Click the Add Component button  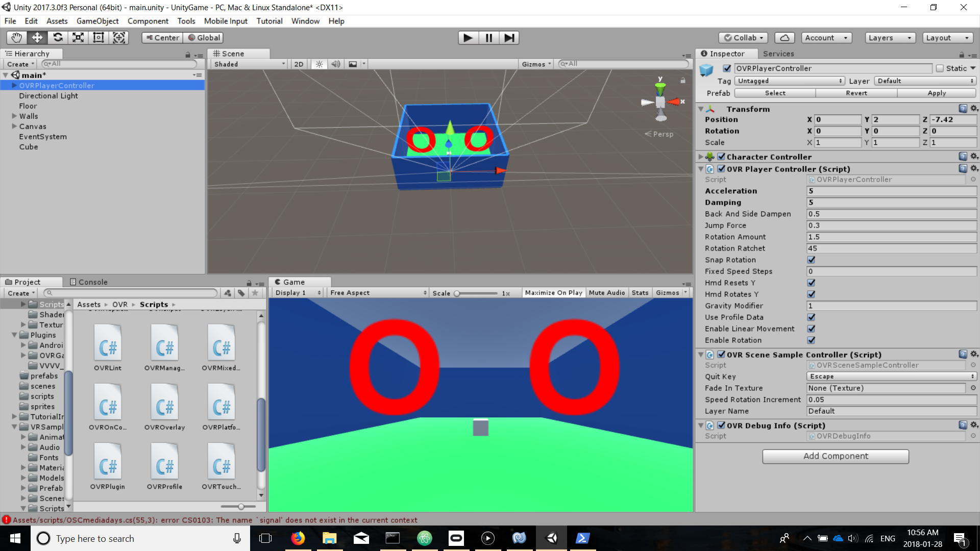tap(836, 456)
